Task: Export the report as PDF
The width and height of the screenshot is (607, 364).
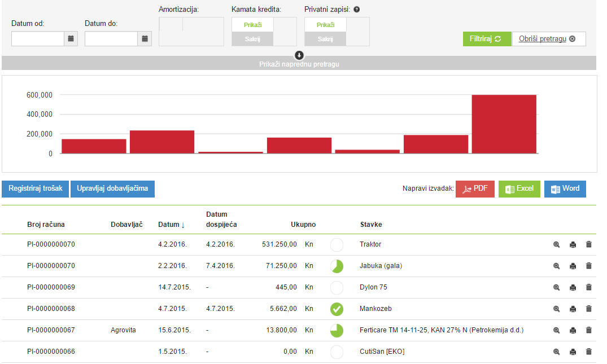Action: 475,188
